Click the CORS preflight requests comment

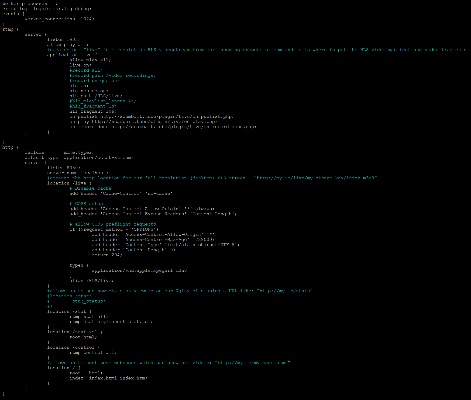113,224
